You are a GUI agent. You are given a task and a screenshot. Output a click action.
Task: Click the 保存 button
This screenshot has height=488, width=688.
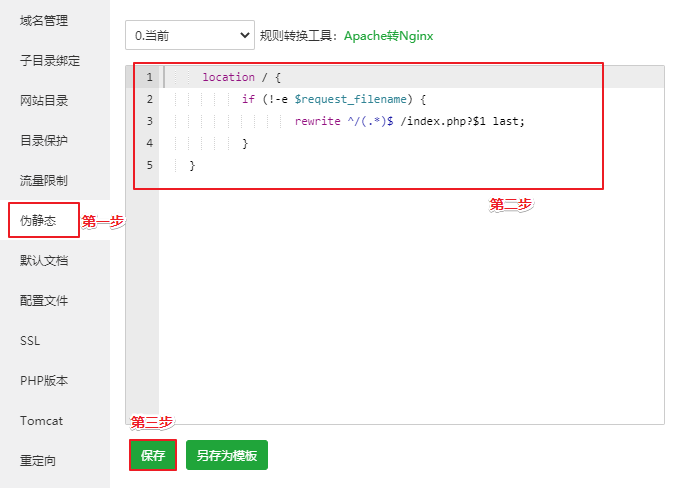153,455
